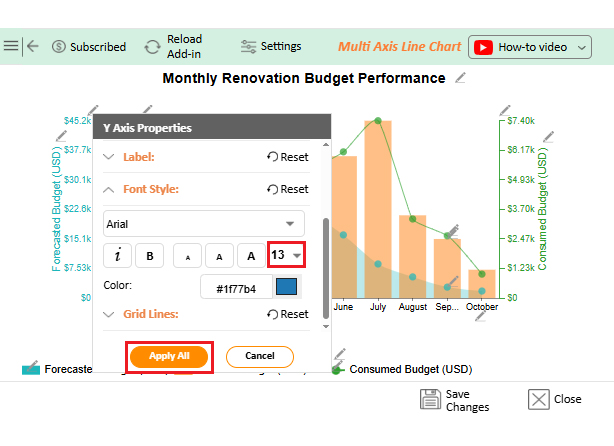Toggle italic font style
This screenshot has width=614, height=446.
[117, 256]
